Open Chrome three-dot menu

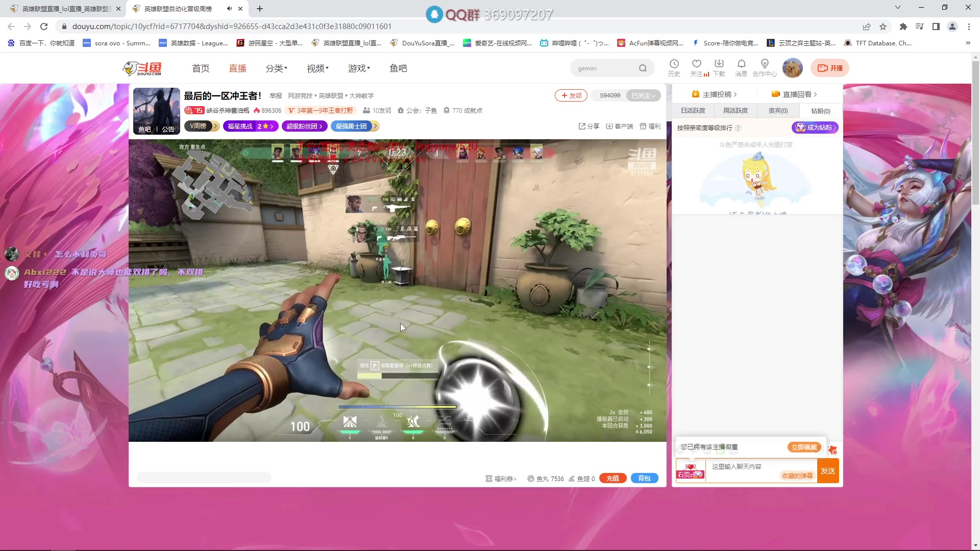click(x=969, y=27)
